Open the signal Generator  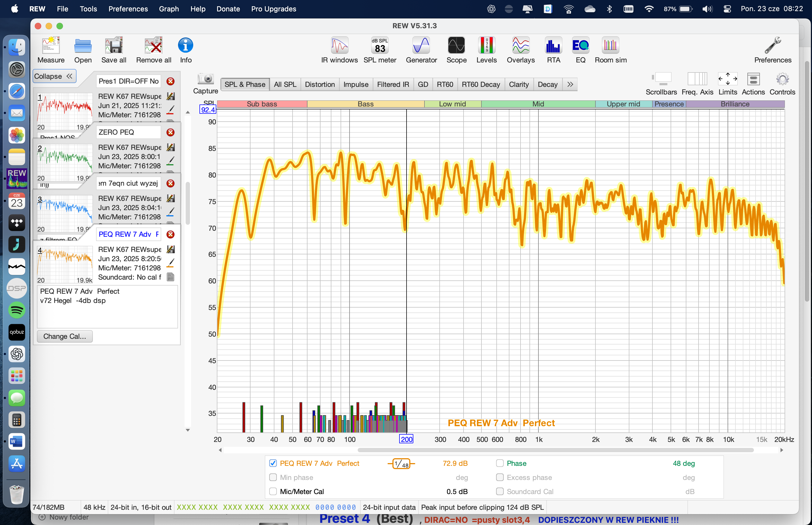click(x=421, y=50)
